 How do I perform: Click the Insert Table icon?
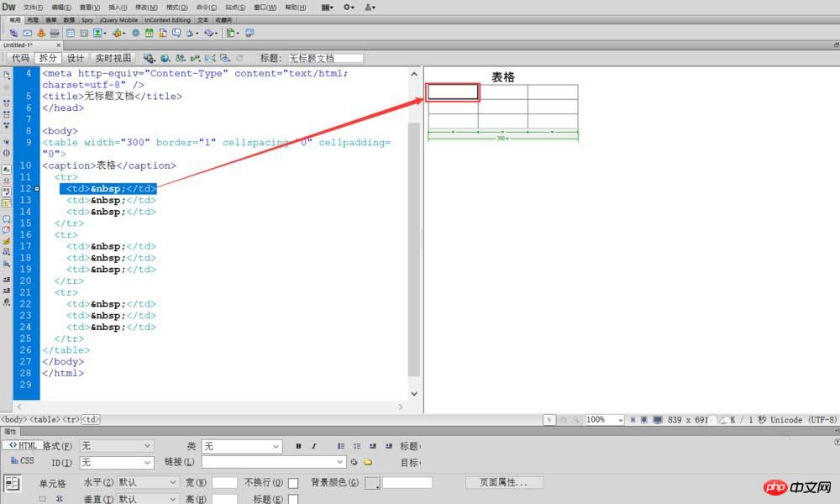[71, 34]
